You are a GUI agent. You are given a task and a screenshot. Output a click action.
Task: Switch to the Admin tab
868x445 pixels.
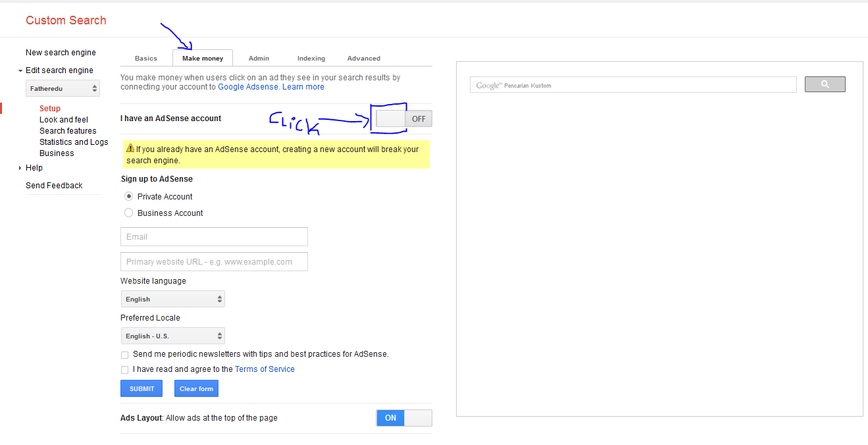pos(259,58)
